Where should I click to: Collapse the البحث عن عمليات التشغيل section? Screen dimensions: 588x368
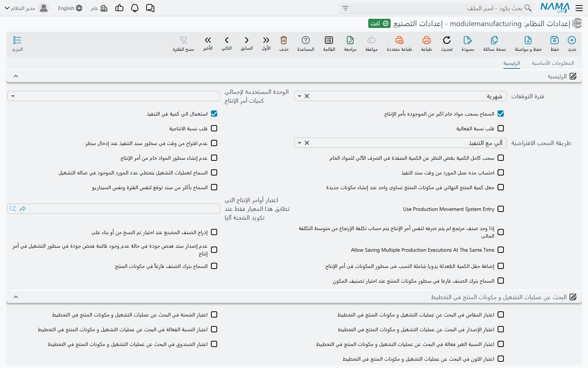click(x=16, y=297)
